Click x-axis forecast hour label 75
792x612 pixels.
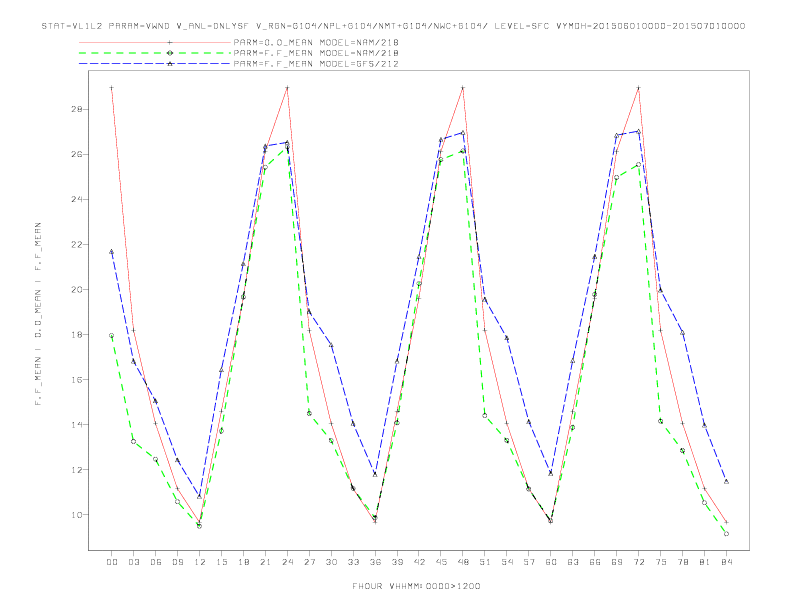(x=661, y=562)
